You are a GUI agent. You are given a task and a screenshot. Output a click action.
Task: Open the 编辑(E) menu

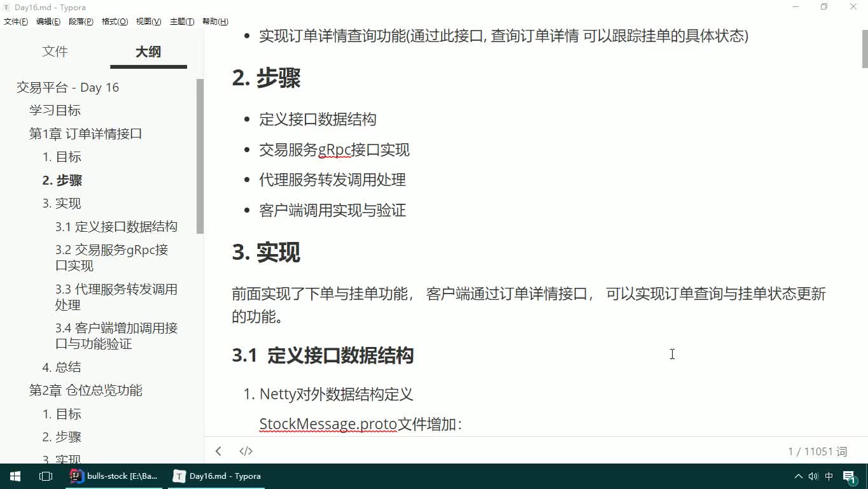point(48,22)
